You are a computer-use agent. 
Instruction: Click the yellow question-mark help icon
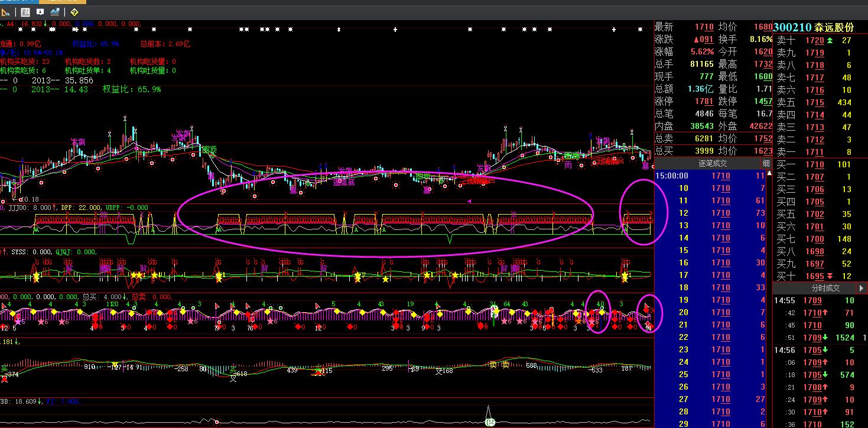tap(74, 12)
